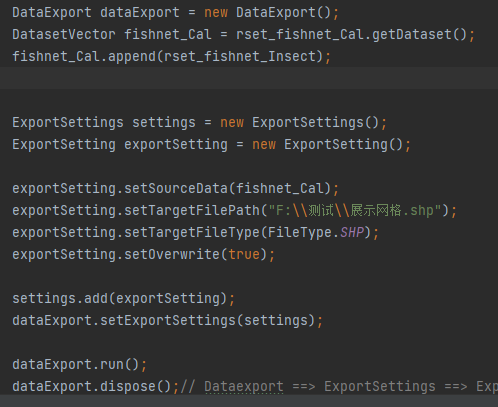Click the file path string containing .shp
The width and height of the screenshot is (498, 407).
(355, 211)
